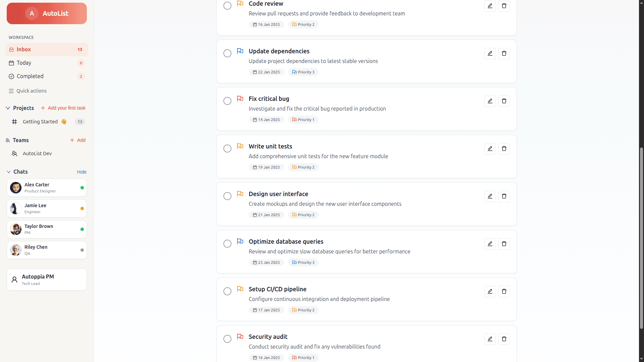Mark Fix critical bug as complete
This screenshot has height=362, width=644.
pyautogui.click(x=227, y=101)
